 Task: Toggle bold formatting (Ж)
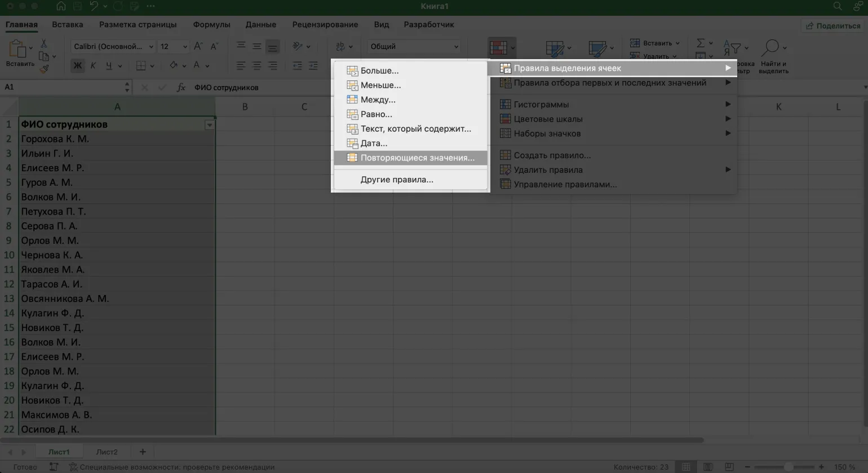(x=78, y=66)
